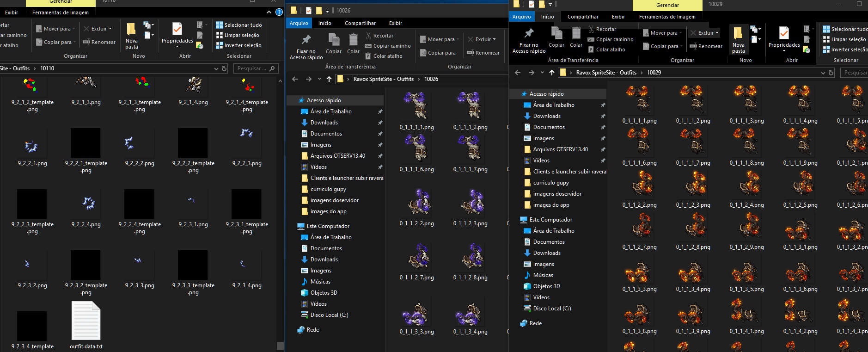The image size is (868, 352).
Task: Open Copiar para dropdown in 10026 window
Action: coord(438,53)
